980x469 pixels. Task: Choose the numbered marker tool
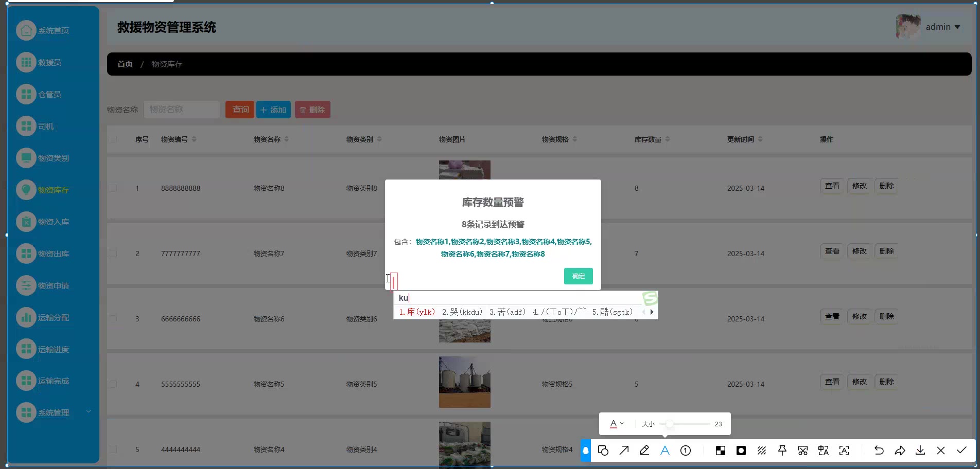pos(686,451)
